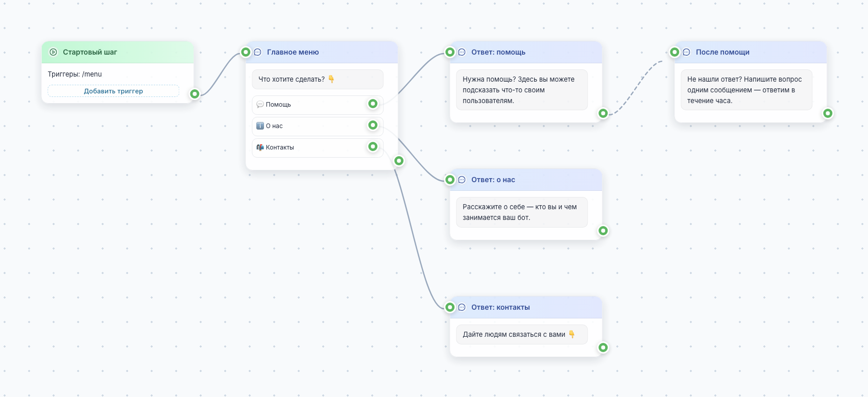The height and width of the screenshot is (397, 868).
Task: Click the После помощи node title
Action: click(x=722, y=52)
